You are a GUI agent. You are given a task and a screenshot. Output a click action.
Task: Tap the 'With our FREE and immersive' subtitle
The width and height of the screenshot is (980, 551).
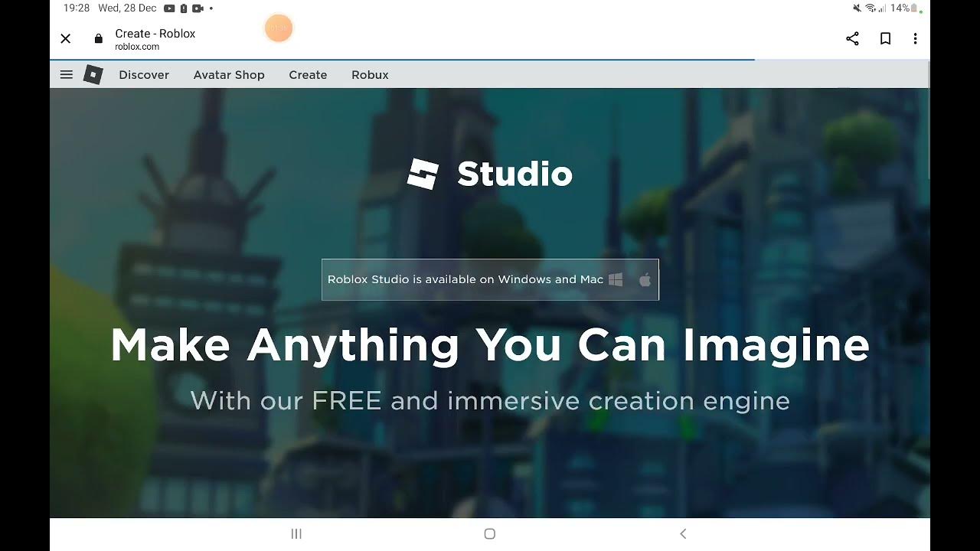(x=490, y=401)
